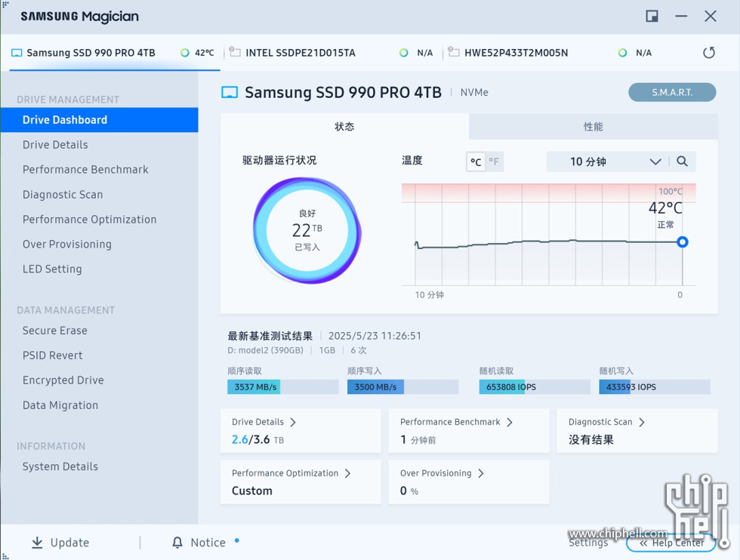Click the Samsung 990 PRO drive icon tab
Image resolution: width=740 pixels, height=560 pixels.
point(17,53)
